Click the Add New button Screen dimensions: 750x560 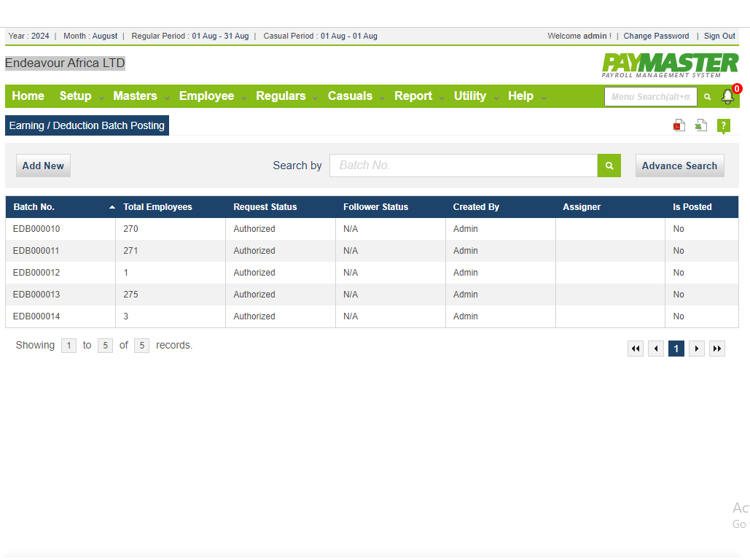coord(43,166)
